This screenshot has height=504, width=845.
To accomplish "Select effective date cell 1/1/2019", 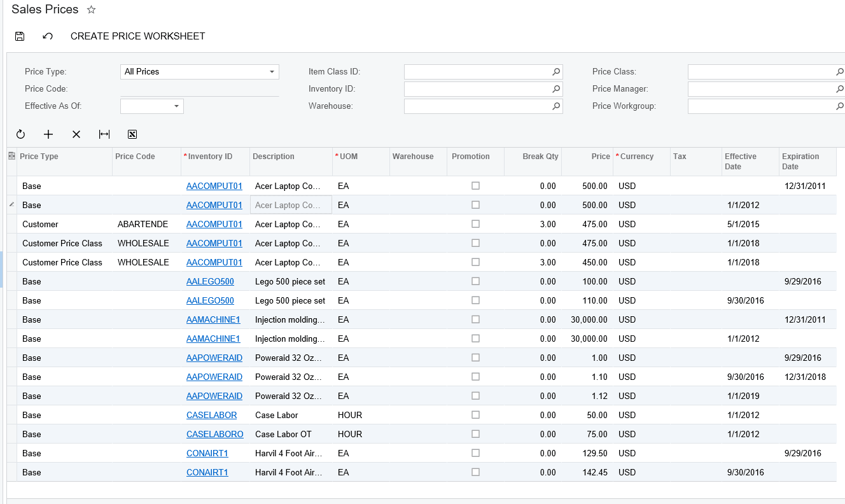I will tap(751, 396).
